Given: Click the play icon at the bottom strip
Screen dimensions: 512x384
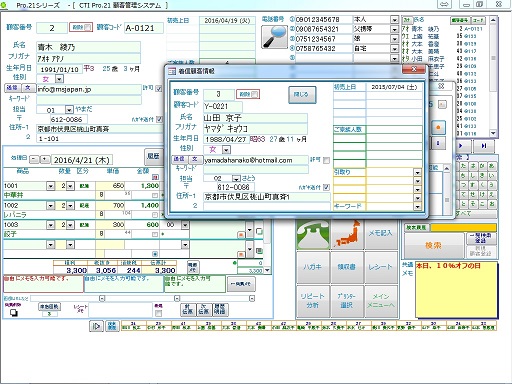Looking at the screenshot, I should point(96,326).
